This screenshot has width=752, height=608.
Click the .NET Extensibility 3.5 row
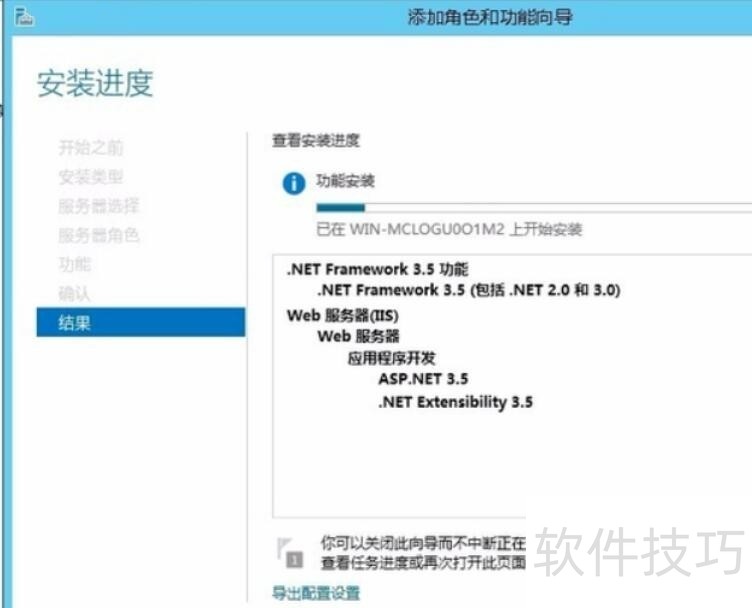click(455, 401)
